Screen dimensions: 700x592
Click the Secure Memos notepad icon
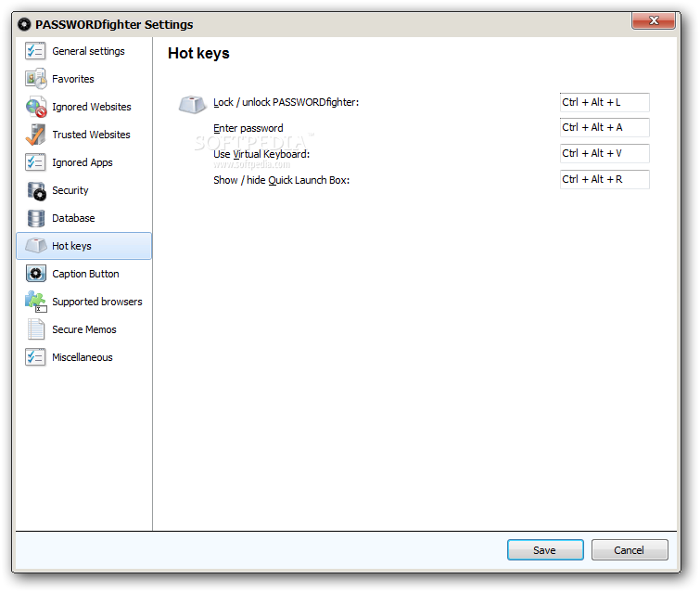pyautogui.click(x=36, y=329)
